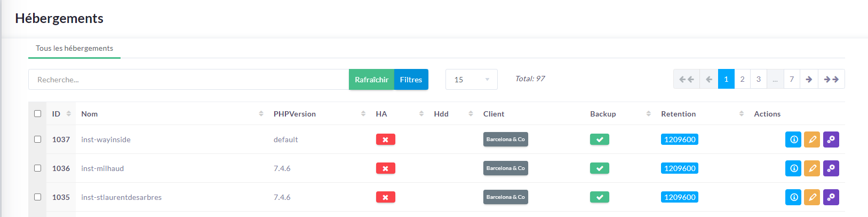Jump to last page double arrow
The height and width of the screenshot is (217, 868).
(831, 79)
